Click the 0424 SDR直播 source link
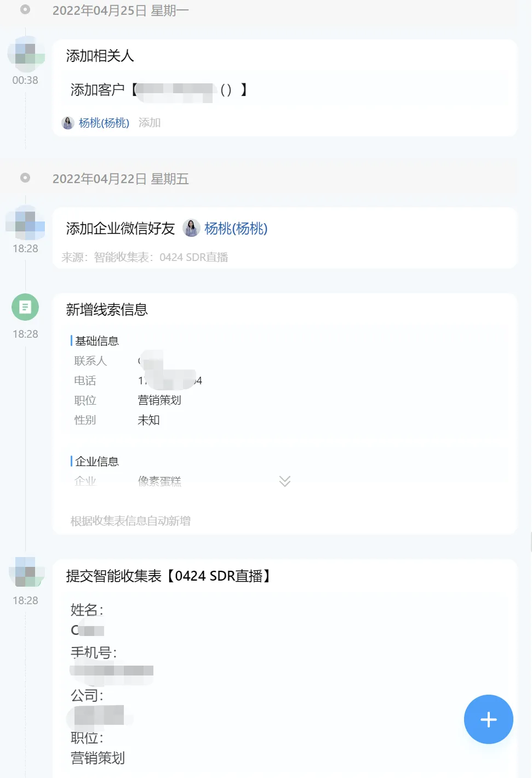The width and height of the screenshot is (532, 778). tap(195, 257)
